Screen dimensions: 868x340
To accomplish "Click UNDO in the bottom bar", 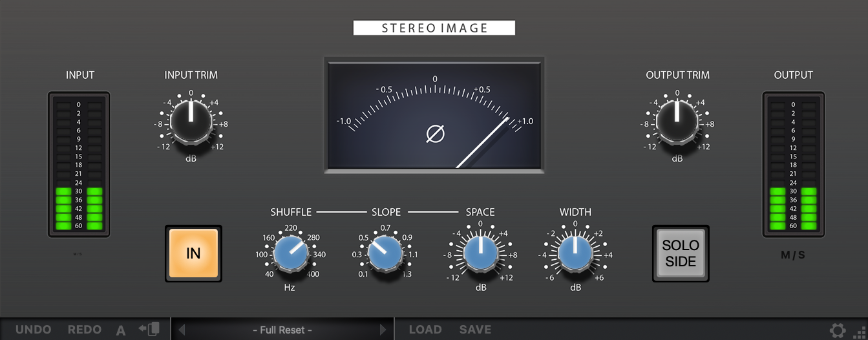I will tap(34, 330).
